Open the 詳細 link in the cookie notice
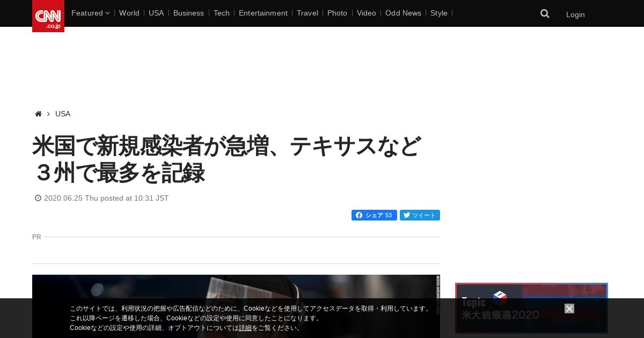This screenshot has height=338, width=644. [245, 328]
